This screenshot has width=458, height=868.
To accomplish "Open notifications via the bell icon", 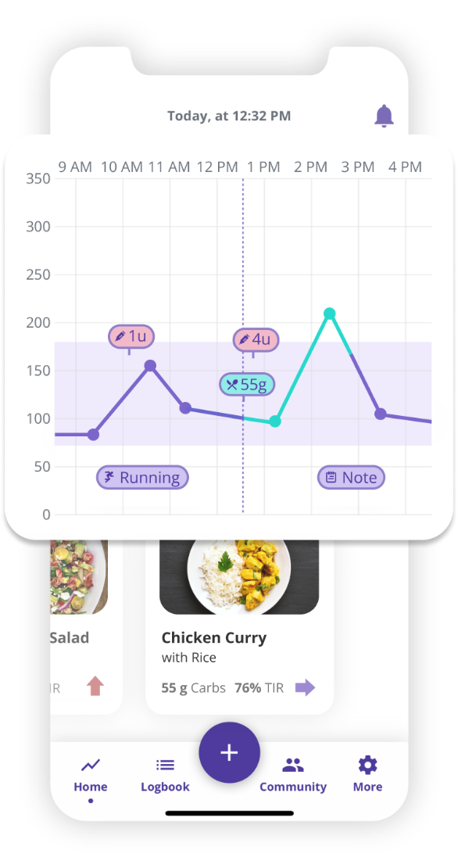I will [x=384, y=116].
